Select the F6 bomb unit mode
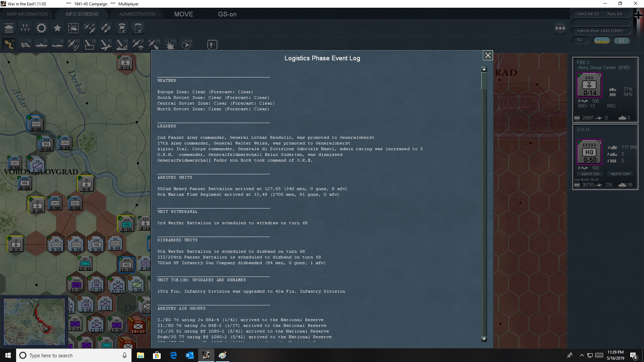The width and height of the screenshot is (644, 362). tap(90, 45)
